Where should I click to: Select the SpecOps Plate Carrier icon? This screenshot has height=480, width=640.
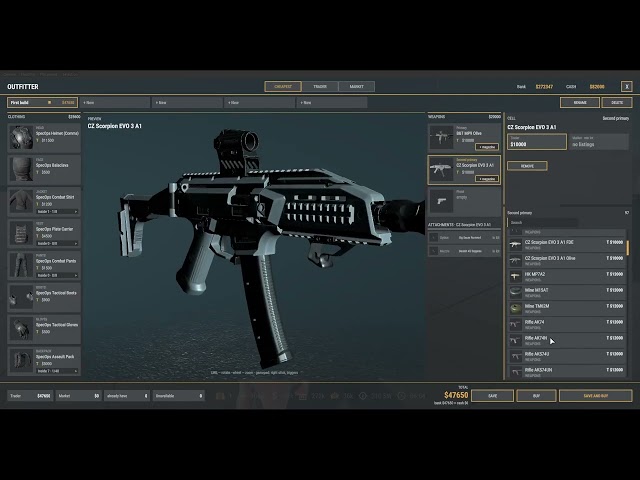(x=21, y=233)
